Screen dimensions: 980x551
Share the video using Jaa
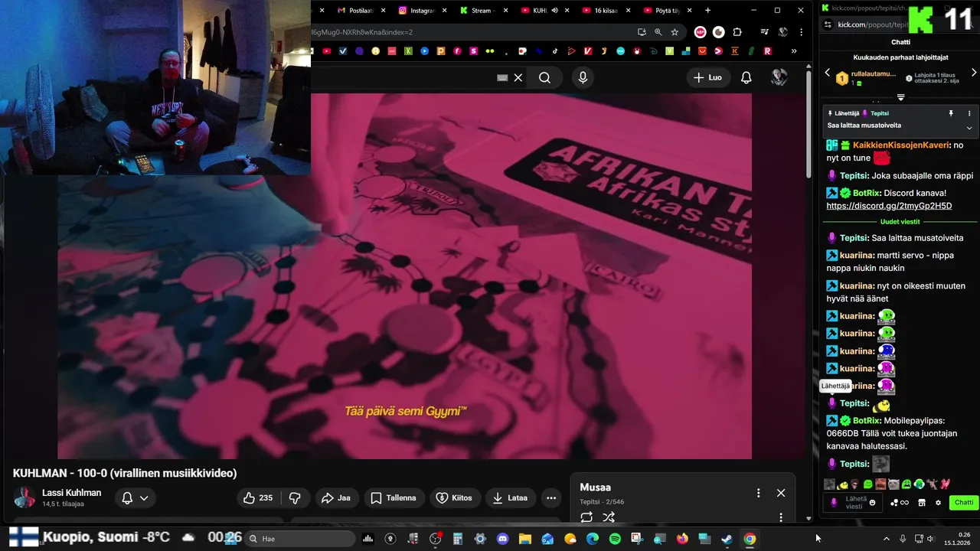336,497
